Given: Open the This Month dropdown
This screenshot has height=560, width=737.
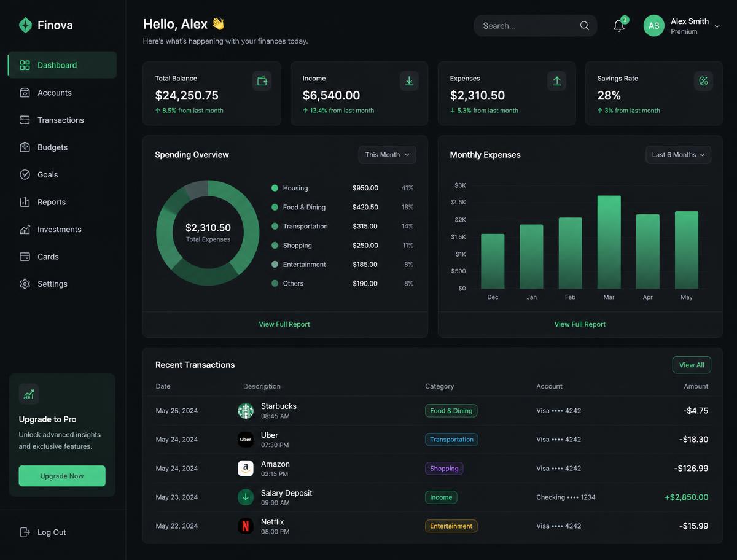Looking at the screenshot, I should pyautogui.click(x=387, y=155).
